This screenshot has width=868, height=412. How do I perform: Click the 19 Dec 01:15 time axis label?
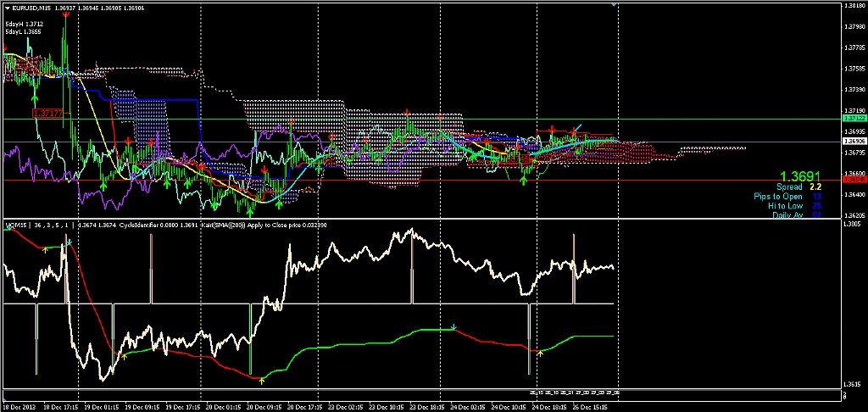click(x=103, y=407)
